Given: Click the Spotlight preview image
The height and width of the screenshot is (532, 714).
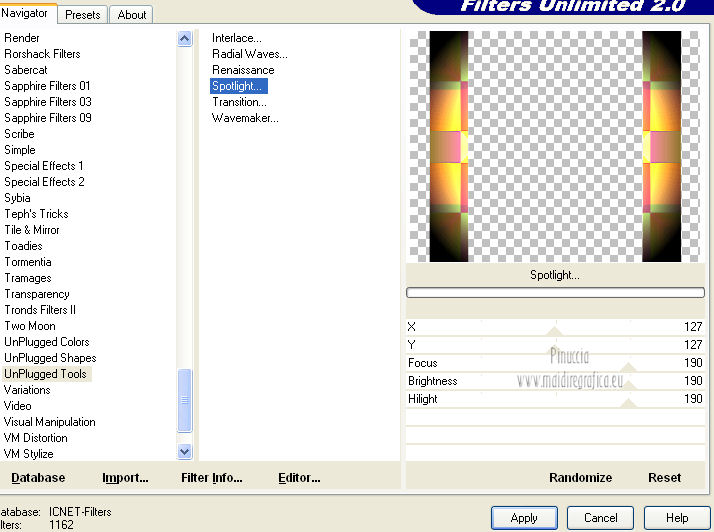Looking at the screenshot, I should click(x=555, y=146).
